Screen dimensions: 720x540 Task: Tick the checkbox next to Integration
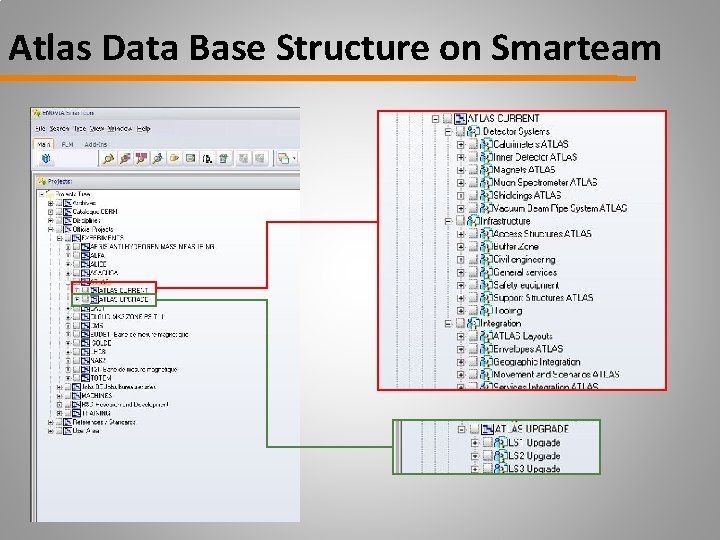click(x=461, y=323)
